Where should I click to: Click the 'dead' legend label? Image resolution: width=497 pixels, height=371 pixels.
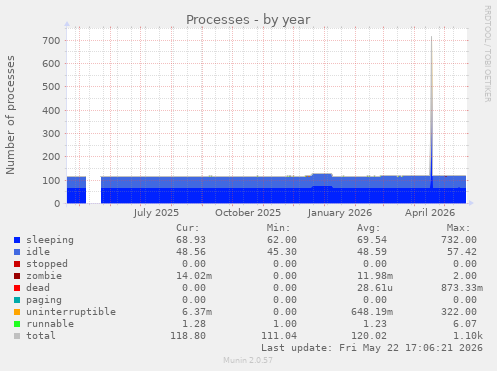point(38,288)
